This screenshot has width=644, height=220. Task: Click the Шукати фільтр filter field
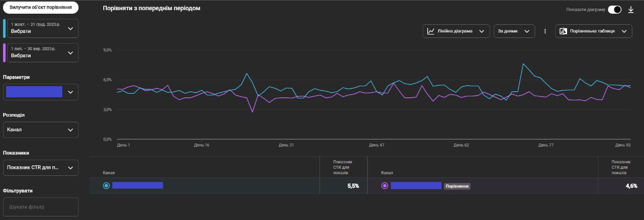coord(41,207)
